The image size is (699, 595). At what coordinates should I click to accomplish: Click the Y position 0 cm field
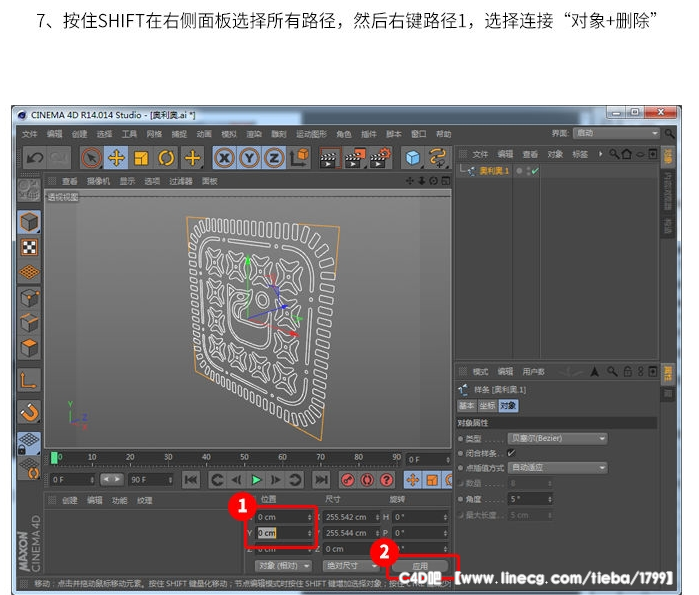[284, 533]
